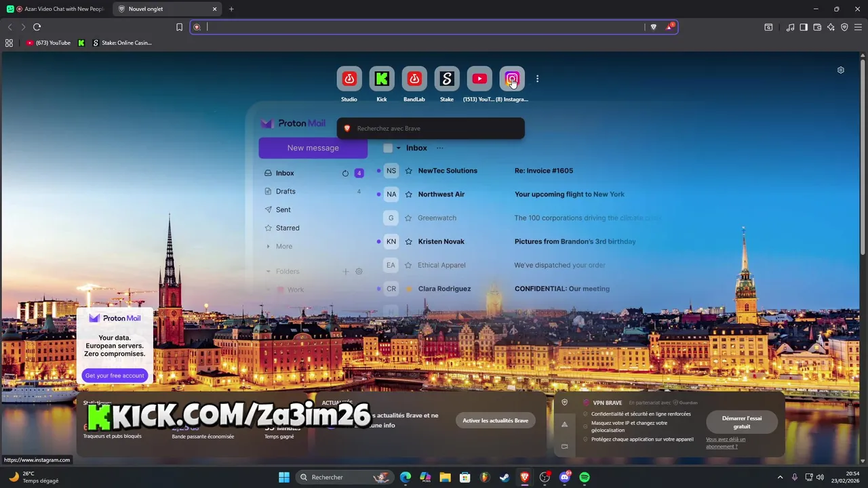
Task: Click Démarrer l'essai gratuit button
Action: click(x=742, y=422)
